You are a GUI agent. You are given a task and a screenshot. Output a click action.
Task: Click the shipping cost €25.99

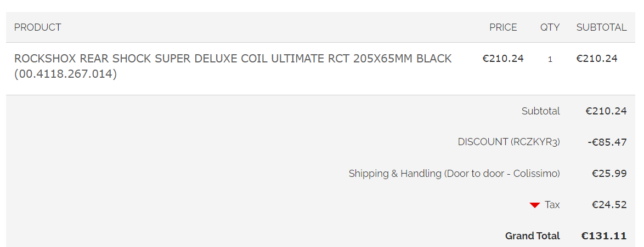click(609, 174)
